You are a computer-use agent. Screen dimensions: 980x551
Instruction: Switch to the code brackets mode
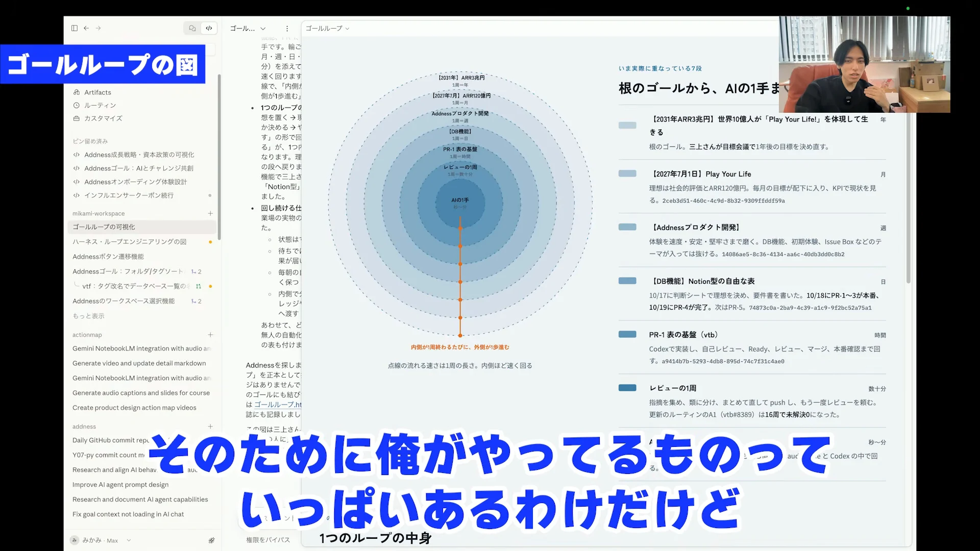pyautogui.click(x=209, y=28)
